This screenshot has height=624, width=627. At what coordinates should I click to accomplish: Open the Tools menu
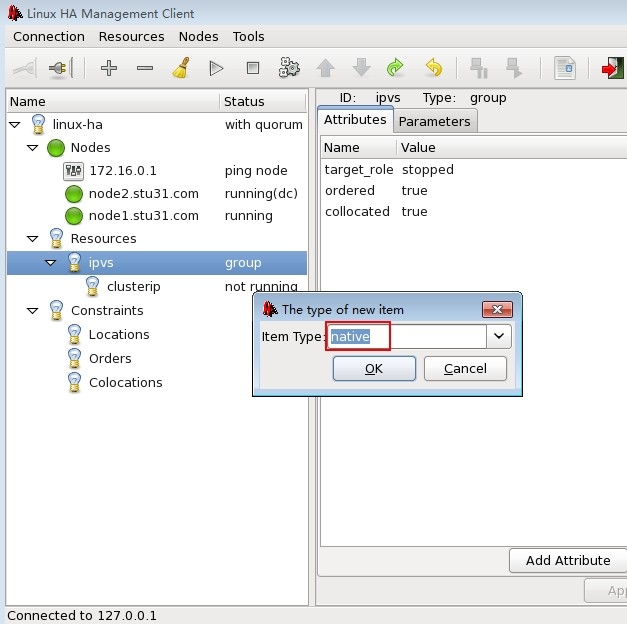[248, 36]
